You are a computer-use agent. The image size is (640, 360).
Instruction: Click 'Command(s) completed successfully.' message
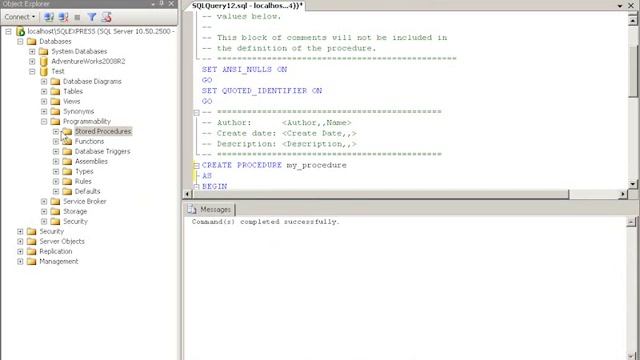coord(265,222)
